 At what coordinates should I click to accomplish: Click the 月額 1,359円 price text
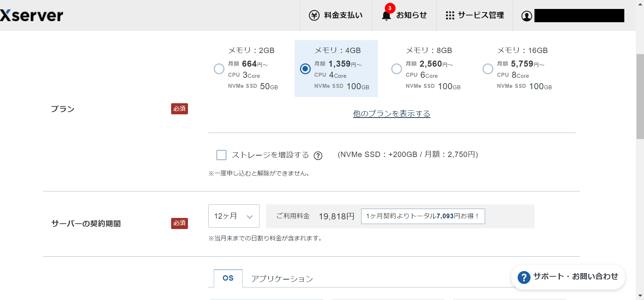338,64
